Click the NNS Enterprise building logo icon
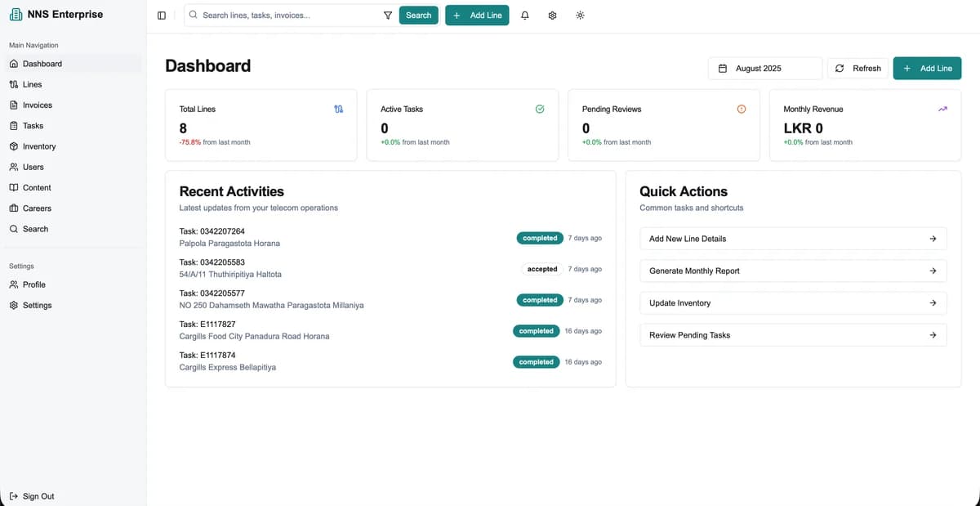 coord(16,14)
